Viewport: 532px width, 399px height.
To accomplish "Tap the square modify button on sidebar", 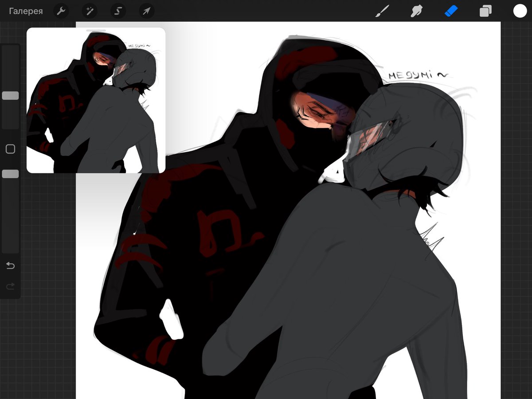I will click(10, 149).
